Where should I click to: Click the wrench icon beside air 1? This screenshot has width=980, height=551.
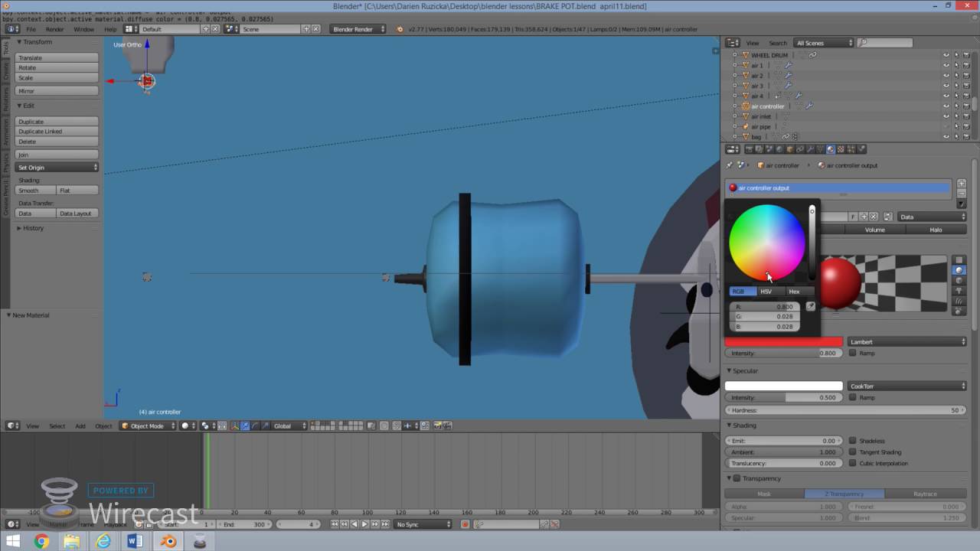coord(789,65)
